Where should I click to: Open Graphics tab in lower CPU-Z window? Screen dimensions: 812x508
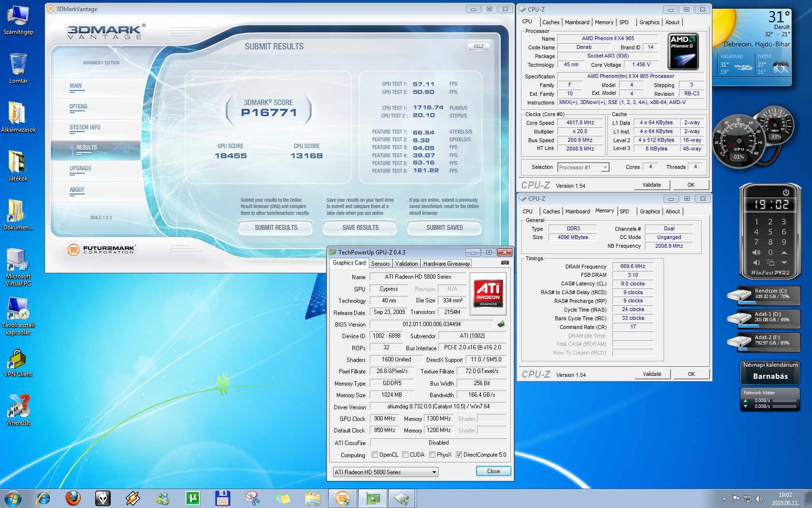coord(650,211)
